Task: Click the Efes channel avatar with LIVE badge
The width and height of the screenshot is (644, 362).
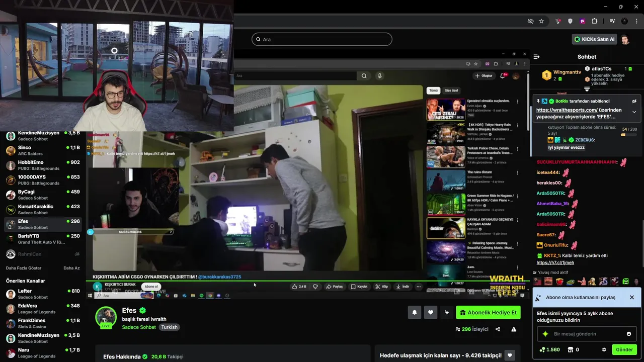Action: click(x=106, y=317)
